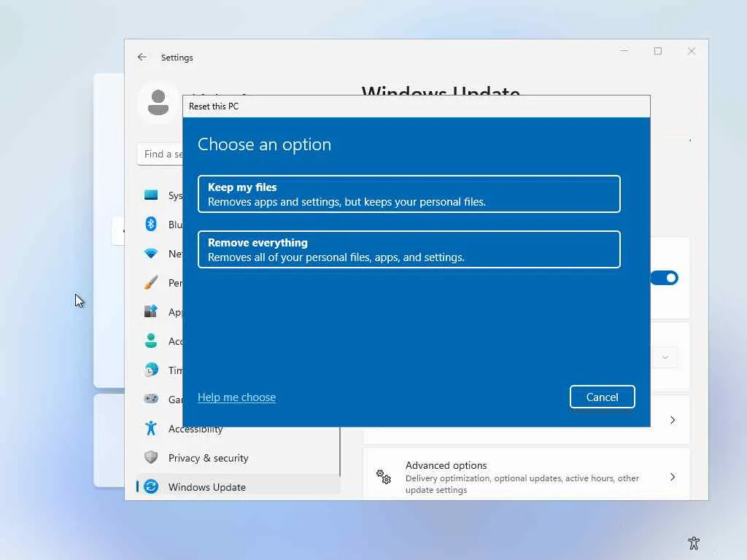
Task: Click the Windows Update sync icon
Action: coord(151,486)
